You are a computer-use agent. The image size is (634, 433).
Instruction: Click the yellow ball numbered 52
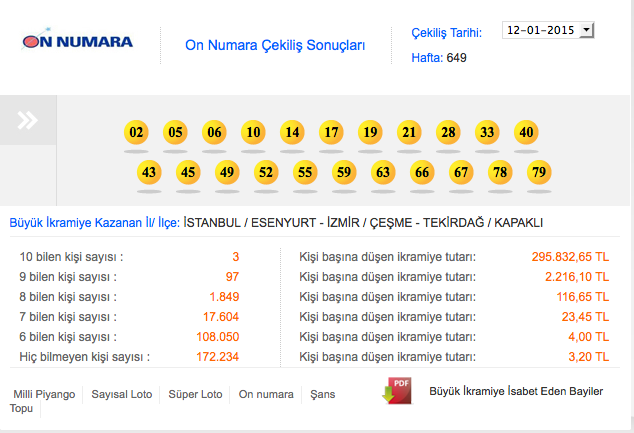(x=266, y=172)
